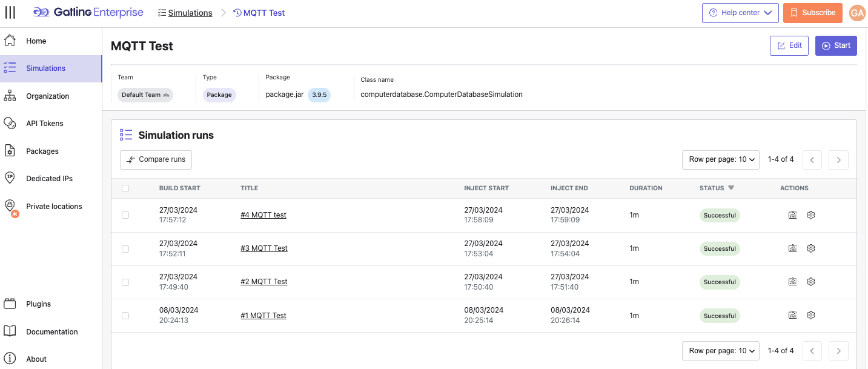868x369 pixels.
Task: Open the #2 MQTT Test run link
Action: coord(264,282)
